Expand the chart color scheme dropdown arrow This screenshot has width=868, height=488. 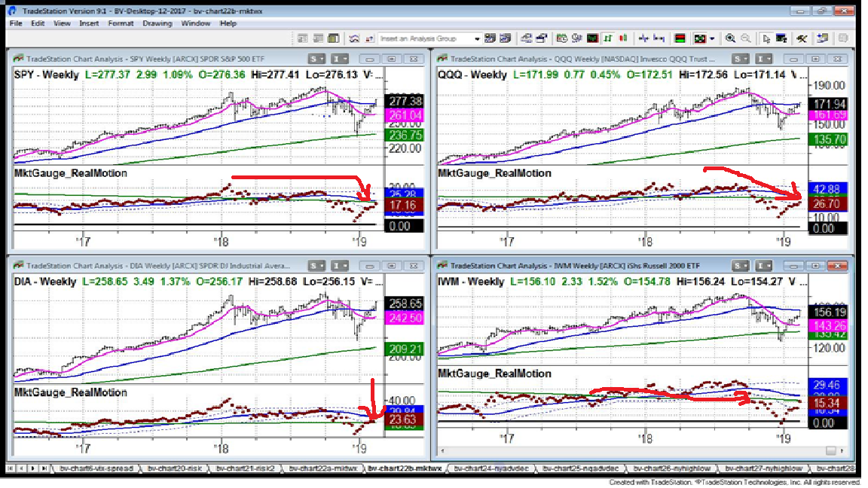(711, 38)
